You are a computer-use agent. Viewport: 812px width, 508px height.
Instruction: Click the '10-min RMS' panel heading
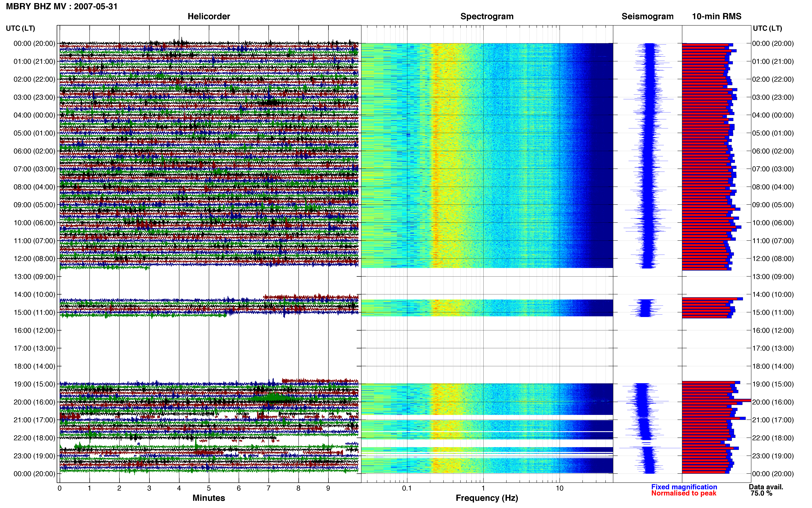[717, 16]
